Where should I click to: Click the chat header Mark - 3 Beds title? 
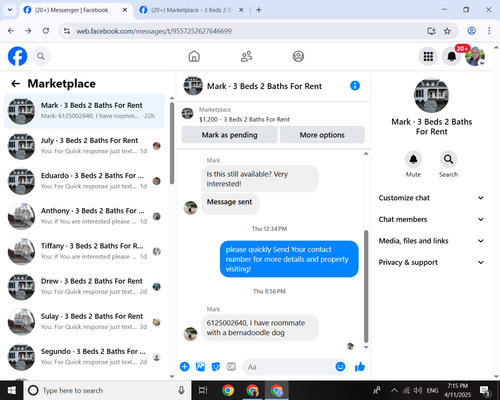click(264, 86)
